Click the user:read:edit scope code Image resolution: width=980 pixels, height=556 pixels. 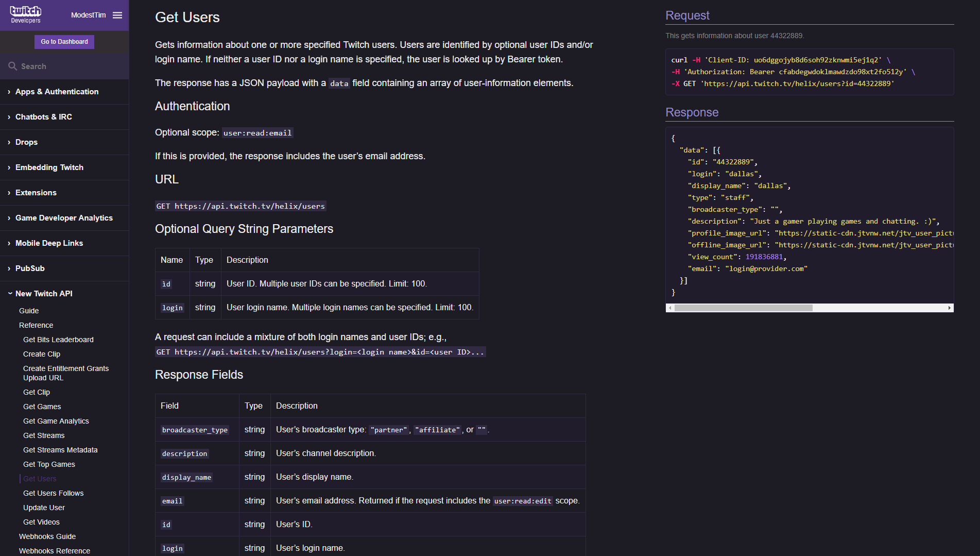523,501
